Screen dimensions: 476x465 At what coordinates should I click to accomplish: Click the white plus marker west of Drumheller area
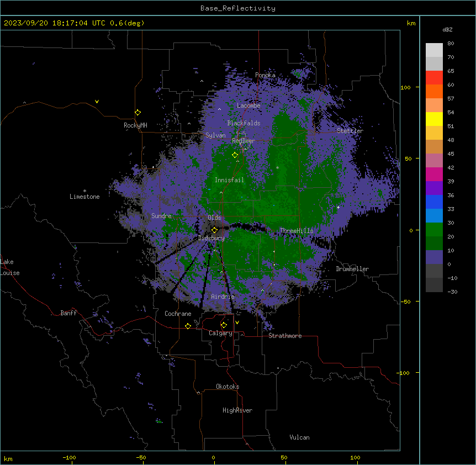click(338, 207)
